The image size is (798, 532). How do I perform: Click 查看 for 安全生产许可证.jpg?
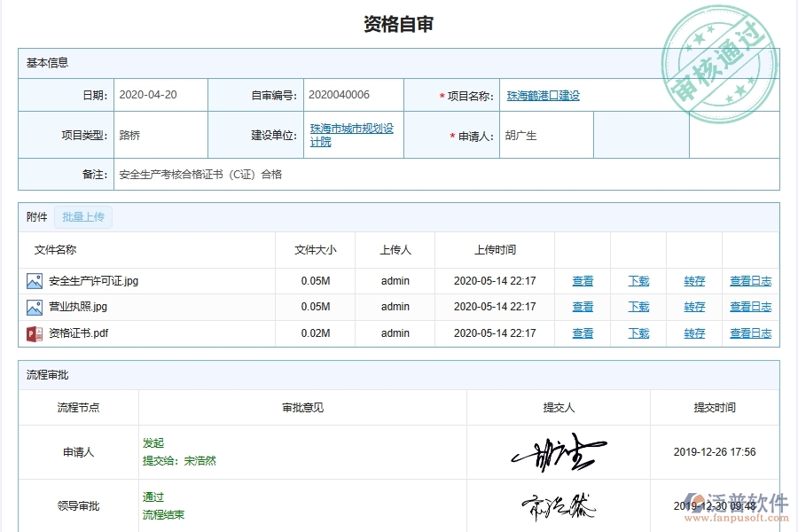583,281
